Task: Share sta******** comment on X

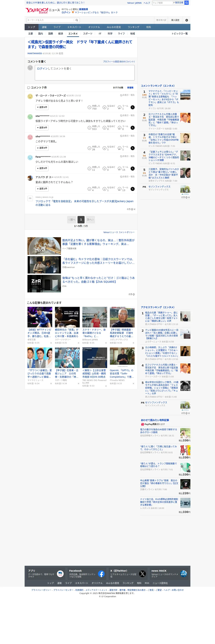Action: click(133, 128)
